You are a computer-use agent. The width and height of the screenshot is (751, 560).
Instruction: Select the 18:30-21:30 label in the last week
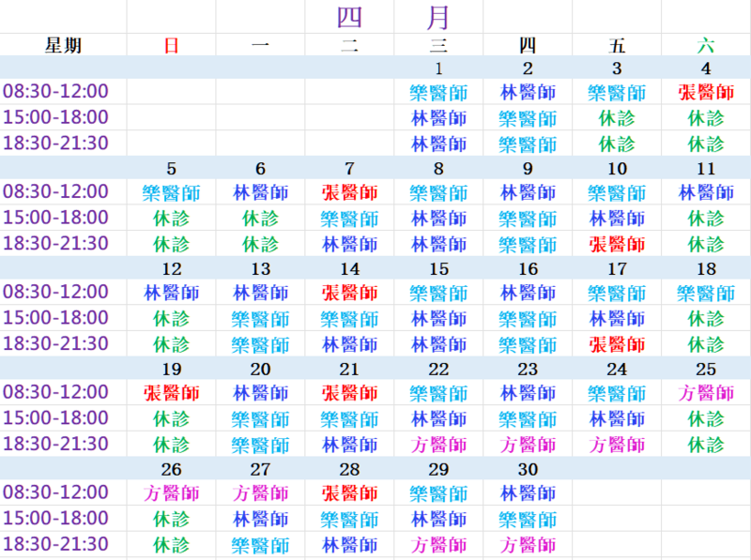(56, 544)
